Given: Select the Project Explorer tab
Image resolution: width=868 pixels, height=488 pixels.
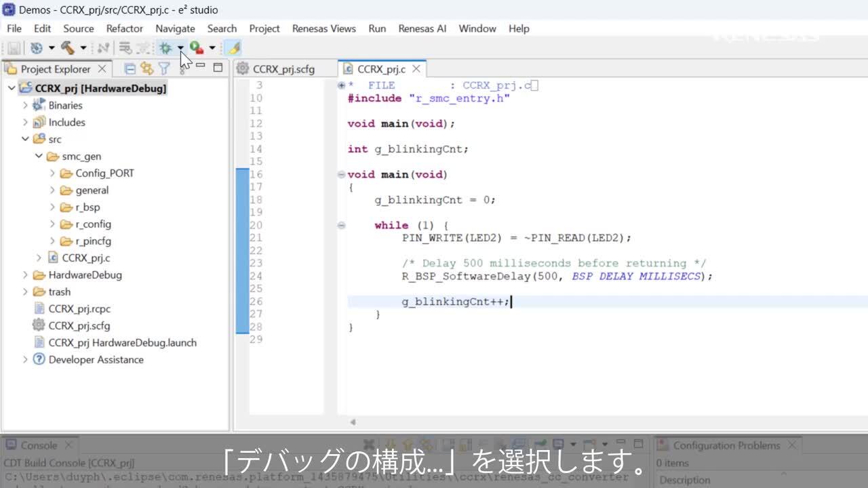Looking at the screenshot, I should [x=55, y=69].
